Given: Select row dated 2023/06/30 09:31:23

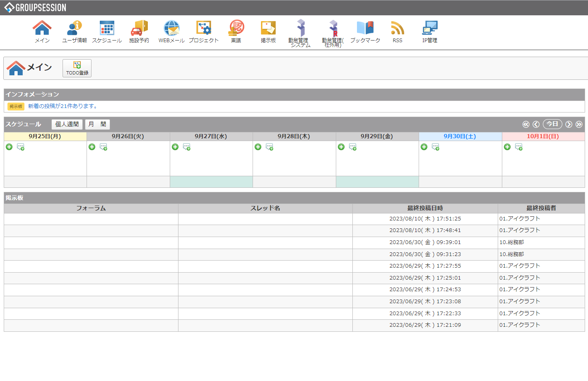Looking at the screenshot, I should click(x=294, y=254).
